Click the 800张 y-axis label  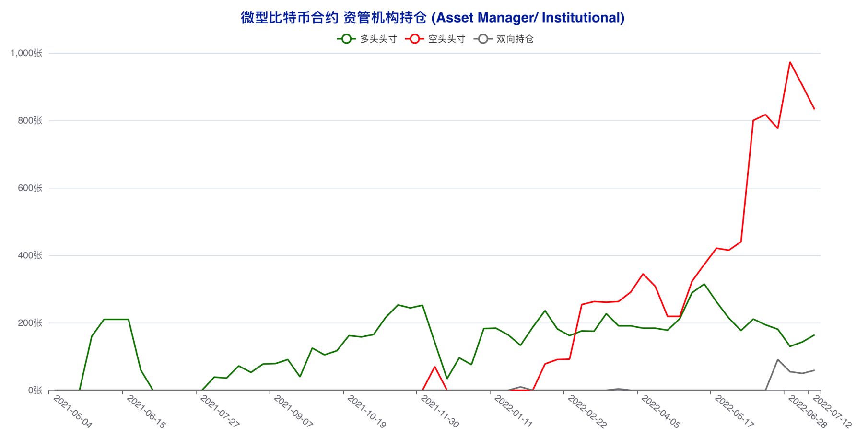coord(30,121)
